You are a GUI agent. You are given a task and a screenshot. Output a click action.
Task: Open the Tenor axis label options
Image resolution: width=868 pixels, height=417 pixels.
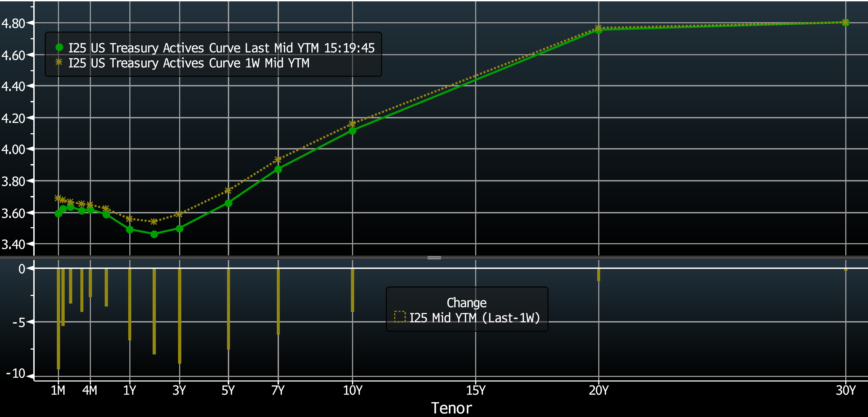pos(452,408)
